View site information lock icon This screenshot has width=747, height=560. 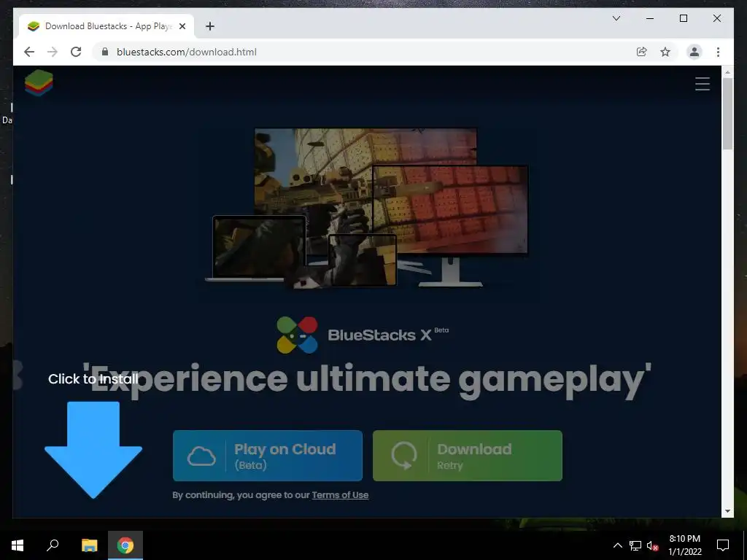click(x=105, y=52)
